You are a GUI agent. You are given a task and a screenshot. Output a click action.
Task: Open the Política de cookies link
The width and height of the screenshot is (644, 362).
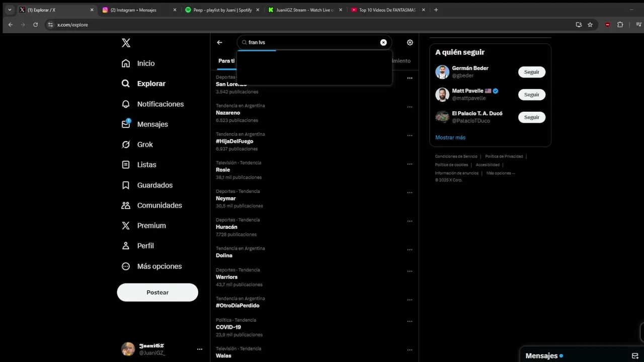point(451,165)
